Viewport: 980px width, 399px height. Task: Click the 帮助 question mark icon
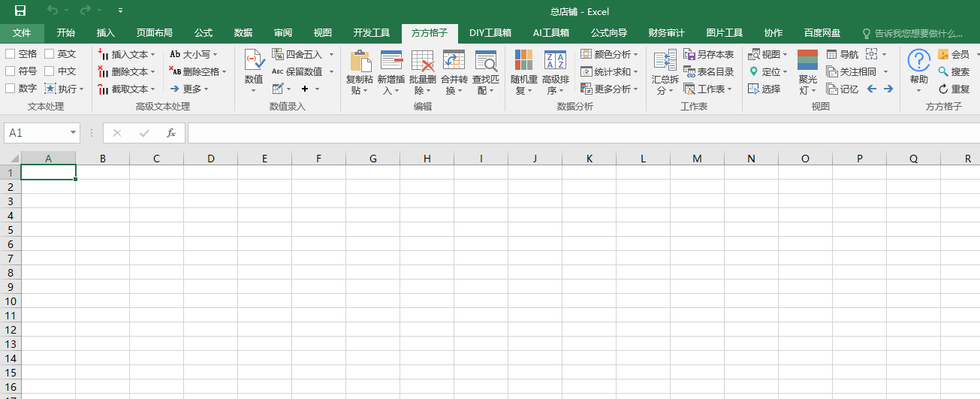(x=918, y=60)
